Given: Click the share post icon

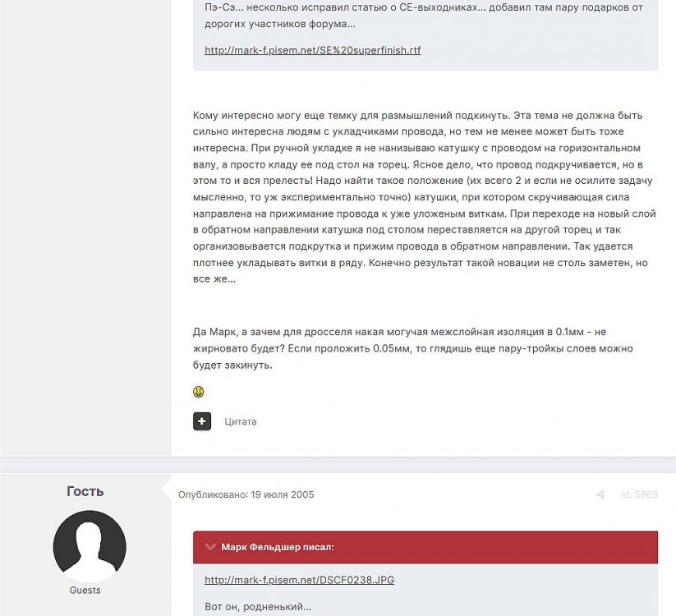Looking at the screenshot, I should (600, 494).
